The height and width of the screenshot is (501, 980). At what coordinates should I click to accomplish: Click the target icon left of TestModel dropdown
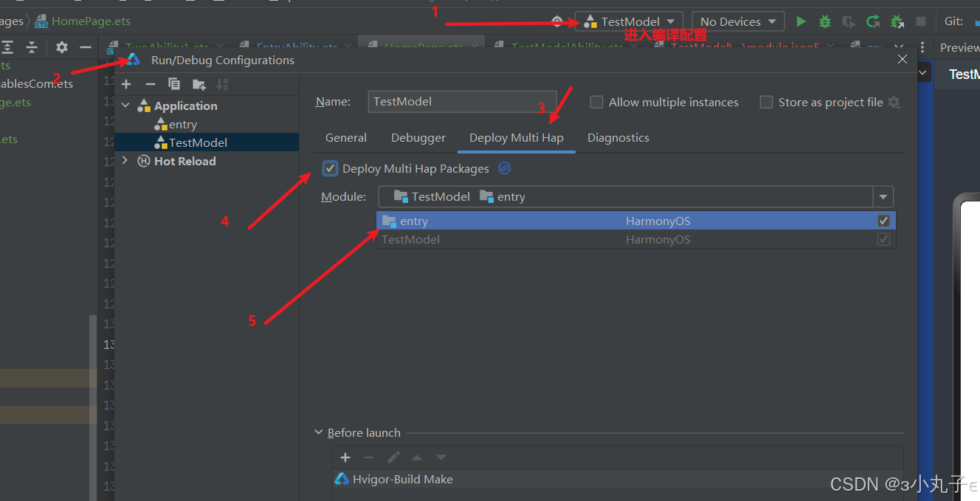tap(557, 21)
